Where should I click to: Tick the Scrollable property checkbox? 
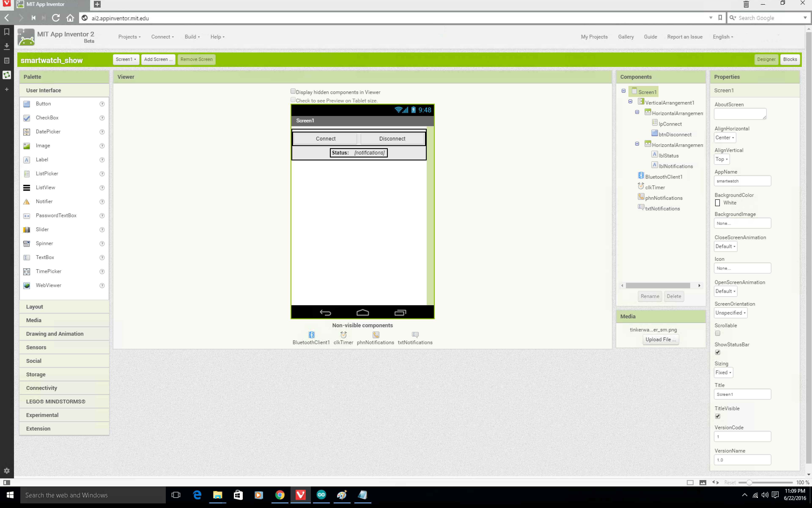pyautogui.click(x=717, y=333)
